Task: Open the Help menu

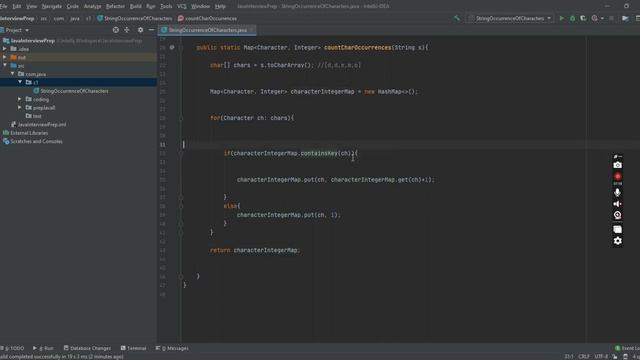Action: (x=220, y=7)
